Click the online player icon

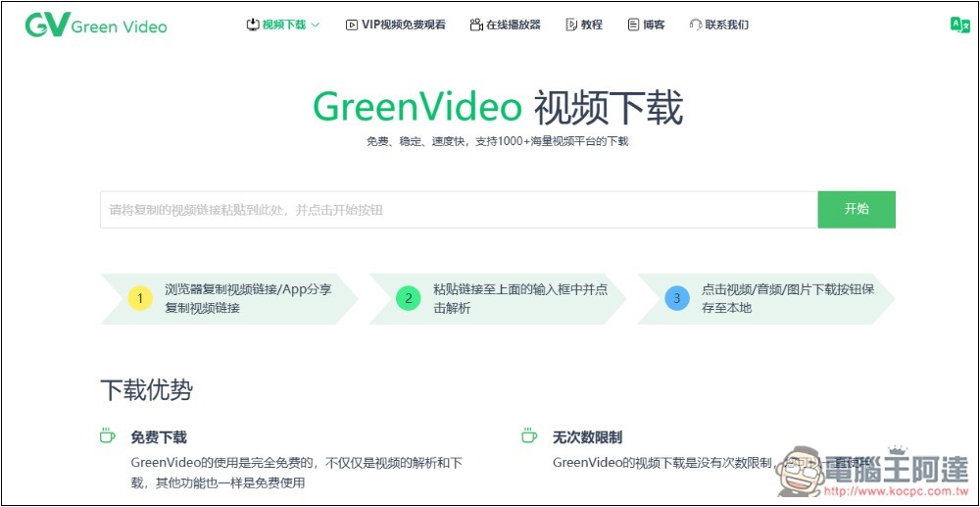pos(475,25)
